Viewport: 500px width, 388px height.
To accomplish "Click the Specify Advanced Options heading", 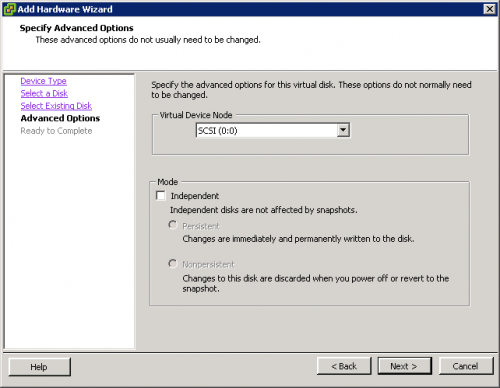I will 76,28.
